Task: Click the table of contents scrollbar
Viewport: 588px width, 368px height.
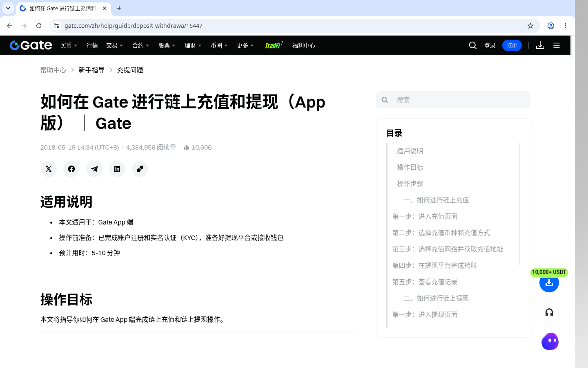Action: click(x=519, y=204)
